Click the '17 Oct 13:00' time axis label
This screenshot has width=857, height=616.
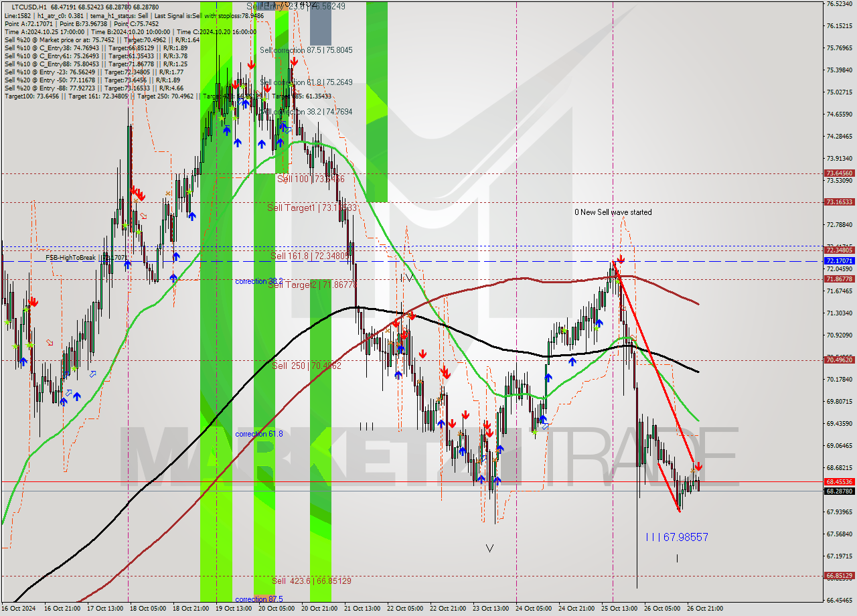(105, 609)
